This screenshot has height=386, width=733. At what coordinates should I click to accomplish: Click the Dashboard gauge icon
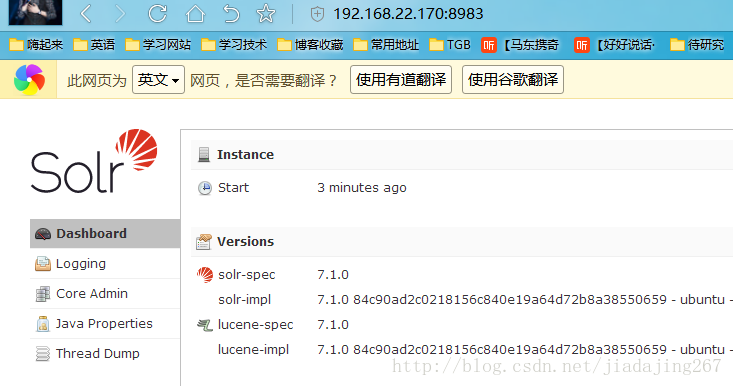(43, 234)
